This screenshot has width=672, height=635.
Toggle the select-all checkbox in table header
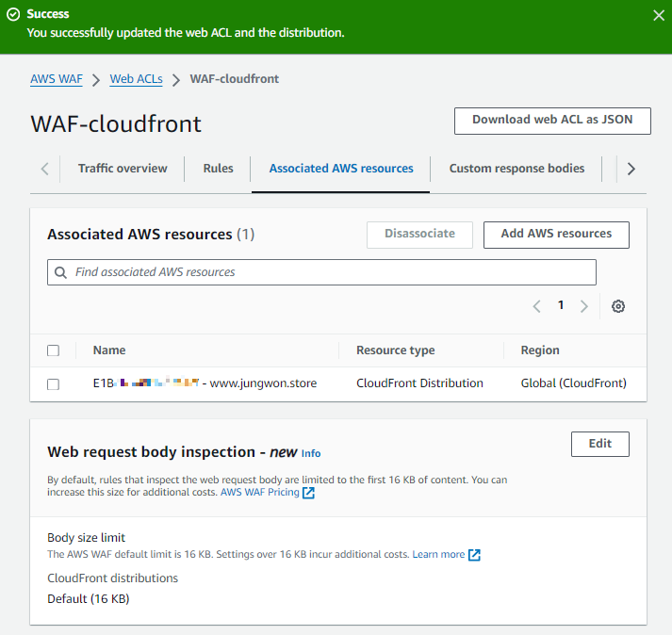coord(53,350)
